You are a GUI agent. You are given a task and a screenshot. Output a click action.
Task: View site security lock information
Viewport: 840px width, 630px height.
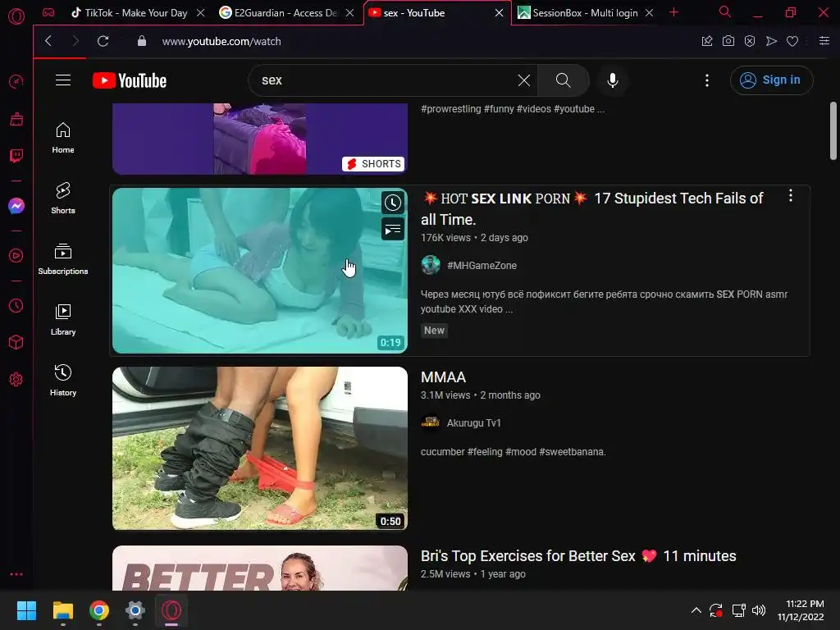[x=141, y=41]
